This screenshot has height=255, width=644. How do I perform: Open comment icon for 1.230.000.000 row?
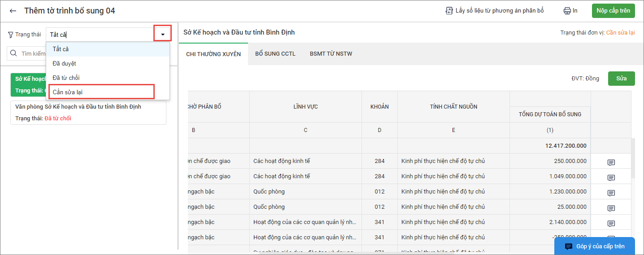click(x=611, y=193)
